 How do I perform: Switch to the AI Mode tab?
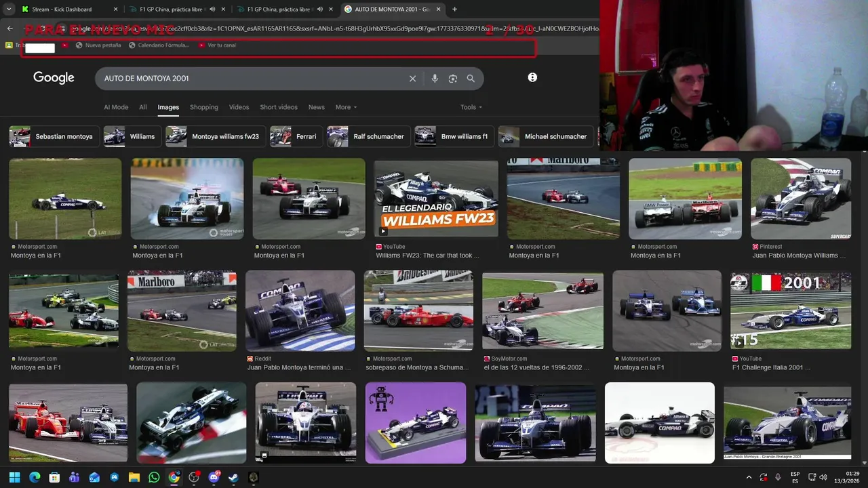(x=116, y=107)
